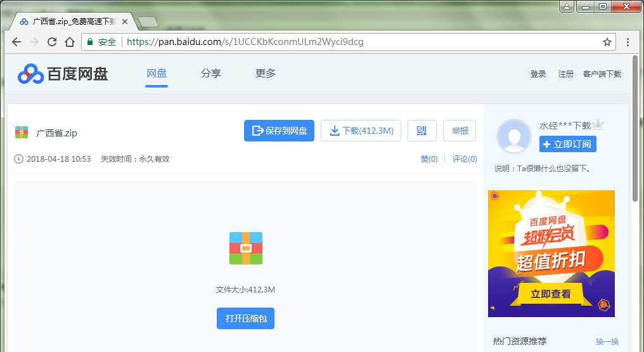The image size is (644, 352).
Task: Click 立即查看 on the ad banner
Action: (551, 294)
